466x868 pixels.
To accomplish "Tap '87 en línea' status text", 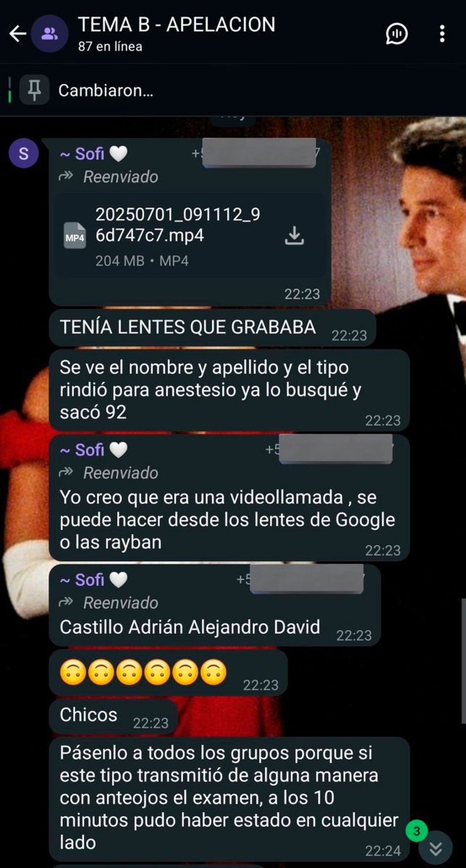I will (110, 47).
